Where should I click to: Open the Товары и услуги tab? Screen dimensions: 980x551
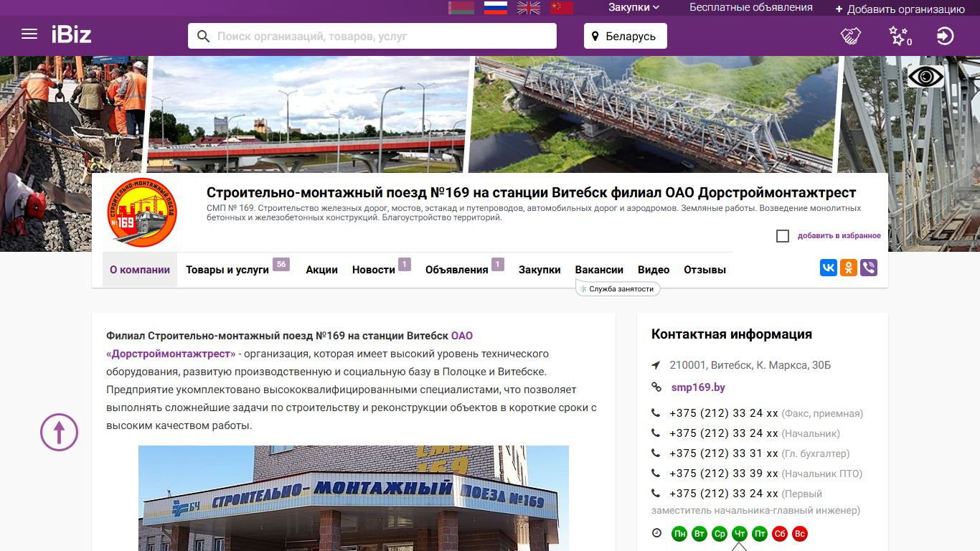[227, 270]
